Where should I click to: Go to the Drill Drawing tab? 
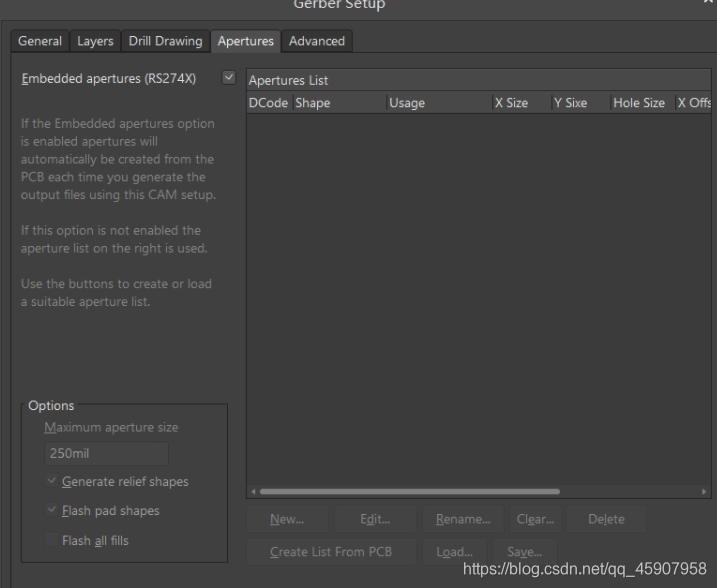pos(166,41)
